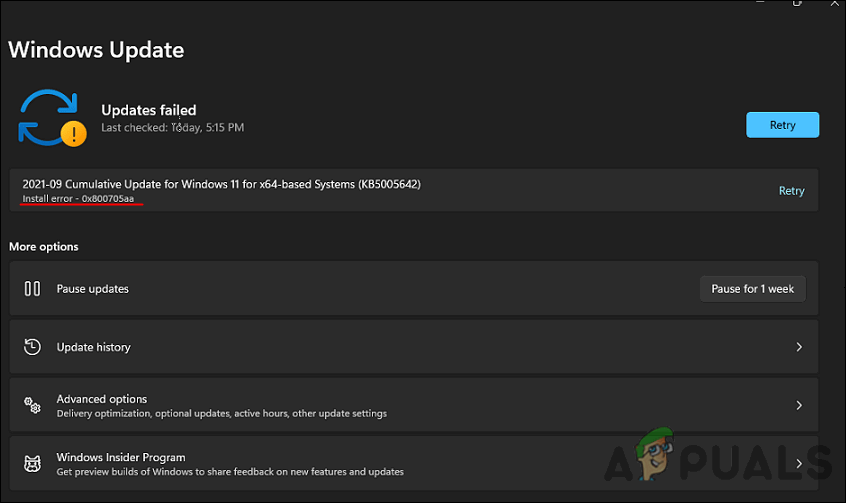Image resolution: width=846 pixels, height=503 pixels.
Task: Click the gear icon for Advanced options
Action: [x=32, y=405]
